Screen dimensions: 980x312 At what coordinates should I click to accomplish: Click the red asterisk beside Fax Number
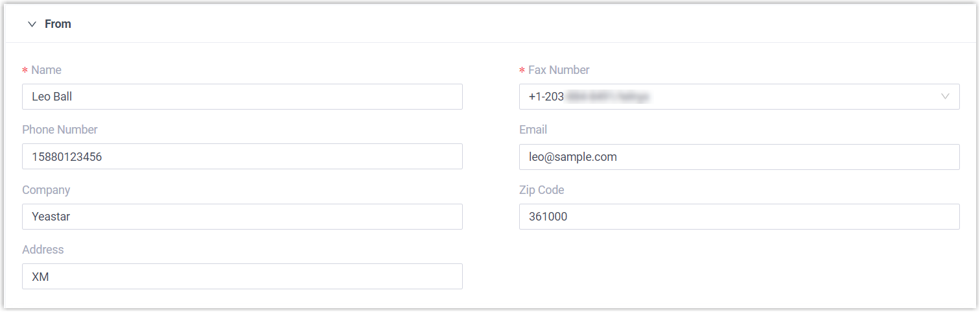coord(522,71)
